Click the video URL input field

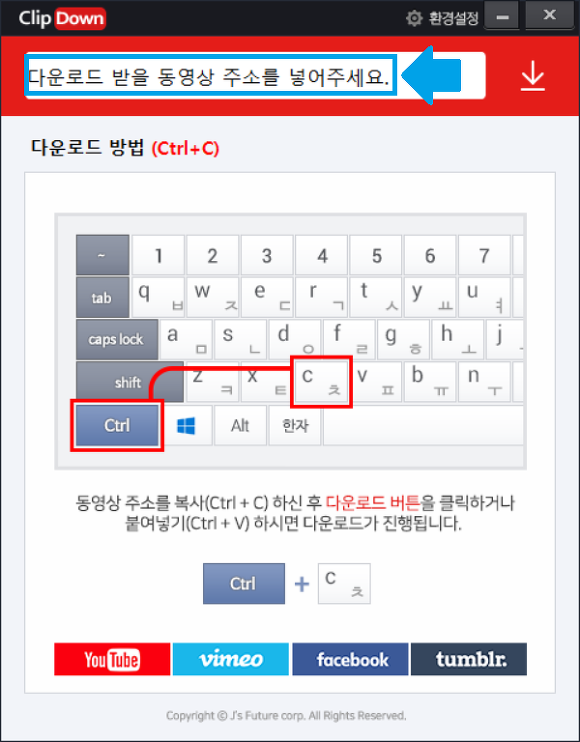coord(255,76)
